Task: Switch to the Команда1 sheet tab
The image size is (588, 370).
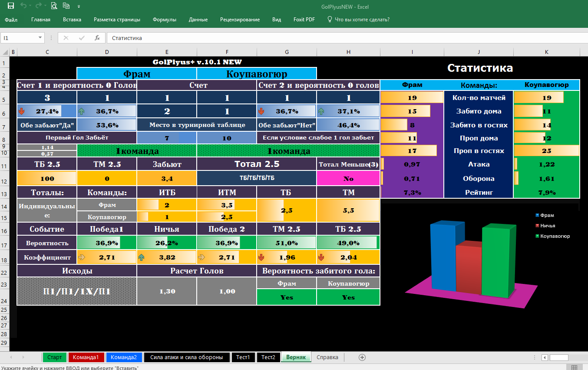Action: click(86, 357)
